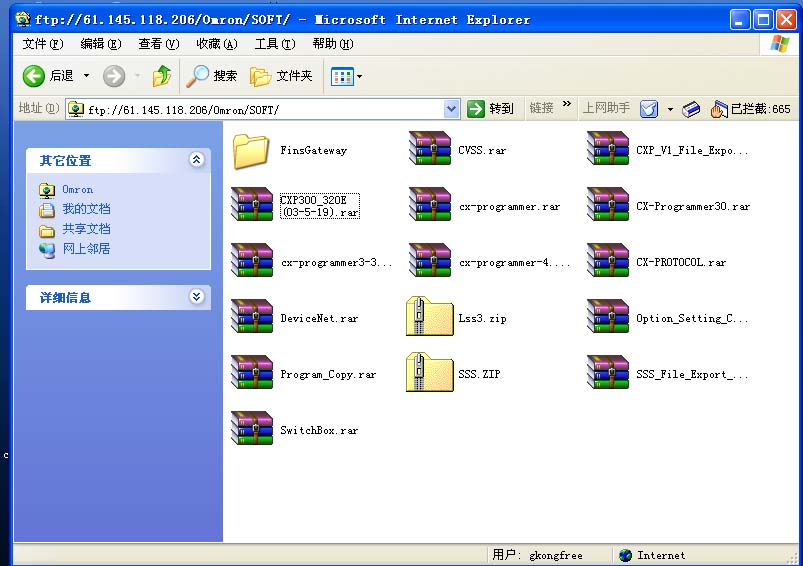Open the 帮助(H) menu
The image size is (803, 566).
coord(333,44)
